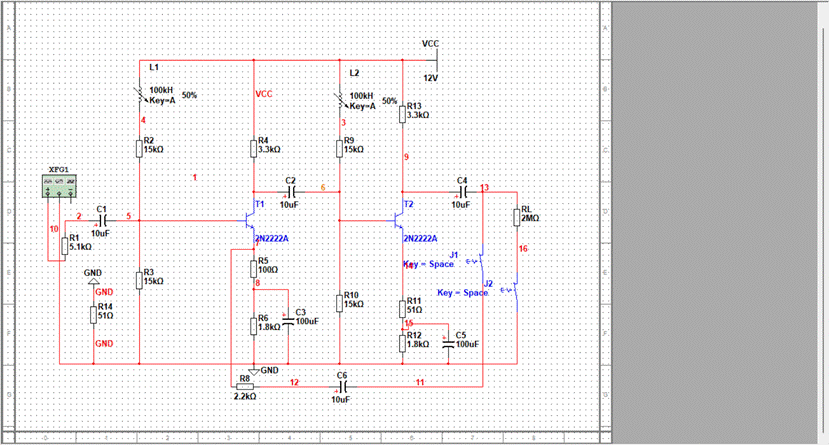Click net label 1 in schematic
829x445 pixels.
point(195,177)
